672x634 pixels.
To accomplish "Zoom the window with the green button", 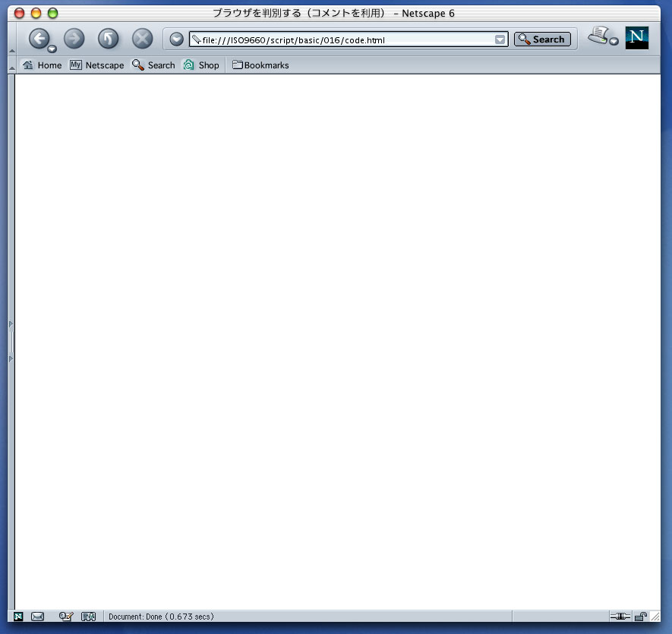I will (52, 14).
